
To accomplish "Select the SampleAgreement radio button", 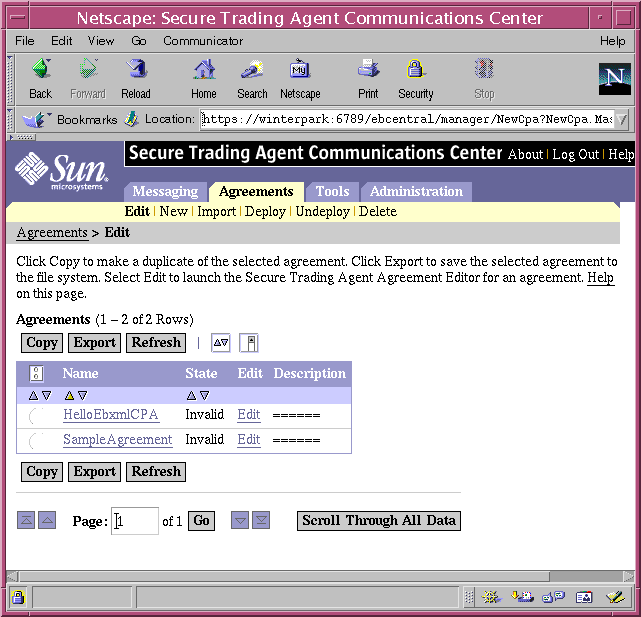I will click(x=36, y=440).
